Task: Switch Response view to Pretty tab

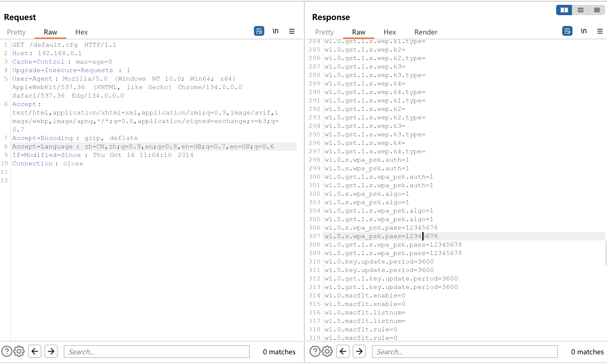Action: (x=324, y=32)
